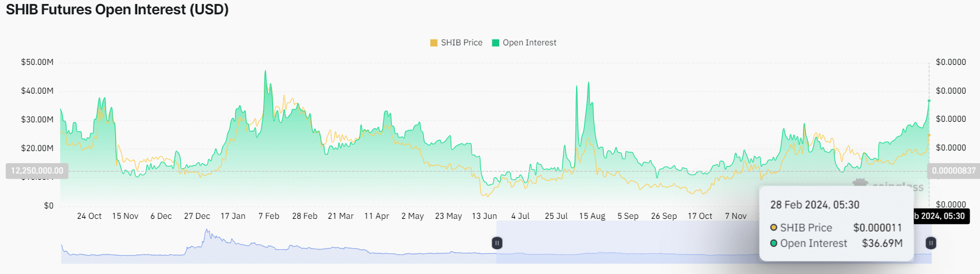Screen dimensions: 980x274
Task: Click the SHIB Futures Open Interest title
Action: [117, 10]
